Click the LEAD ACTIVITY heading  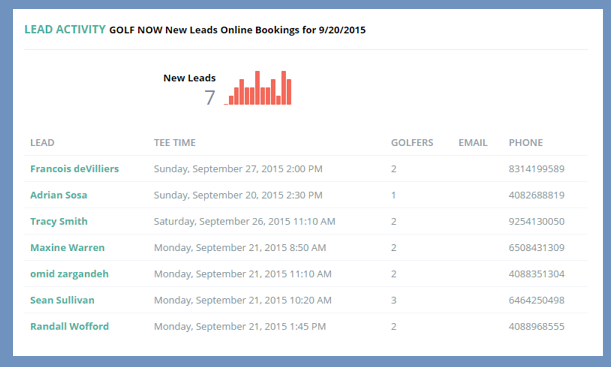coord(65,30)
